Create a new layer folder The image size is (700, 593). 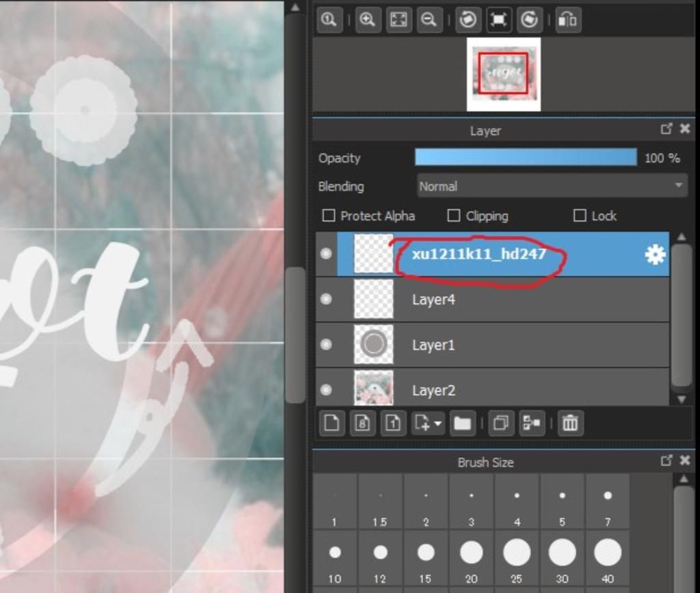coord(463,423)
